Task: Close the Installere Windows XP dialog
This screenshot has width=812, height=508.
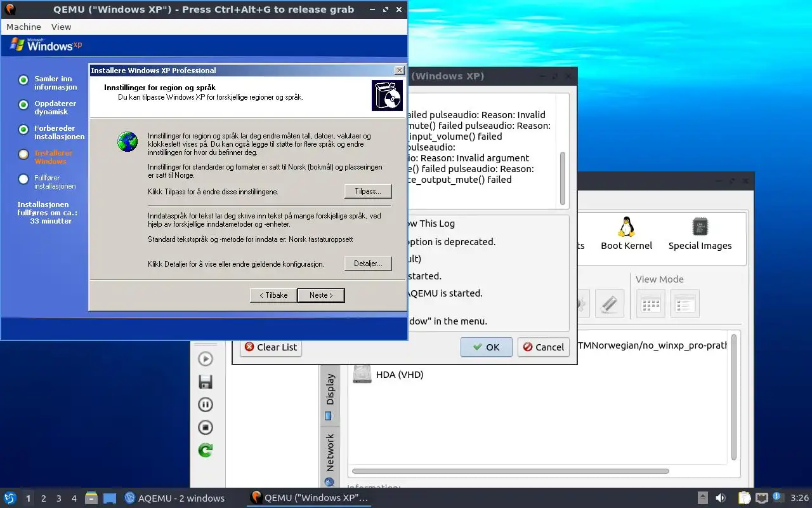Action: pyautogui.click(x=399, y=70)
